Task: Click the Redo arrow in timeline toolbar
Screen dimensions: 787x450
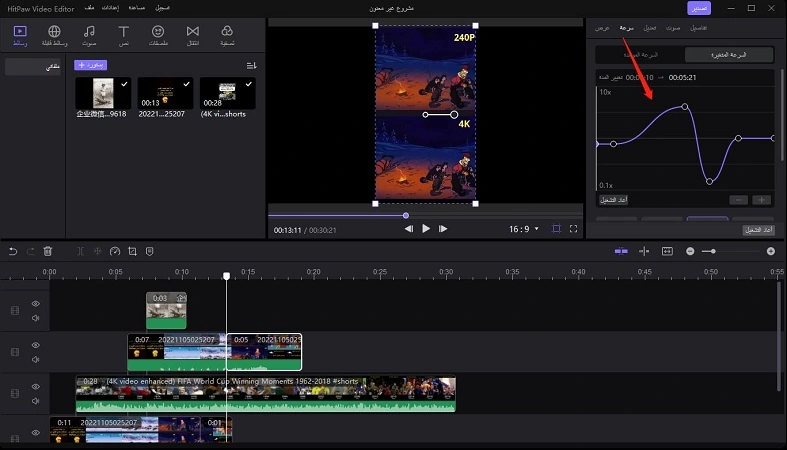Action: tap(30, 251)
